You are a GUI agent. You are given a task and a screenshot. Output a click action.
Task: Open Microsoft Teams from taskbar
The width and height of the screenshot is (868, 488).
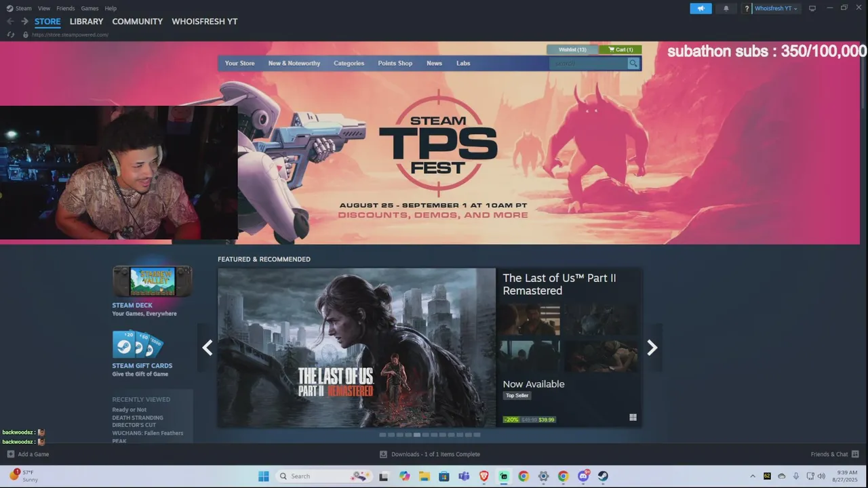pyautogui.click(x=464, y=476)
